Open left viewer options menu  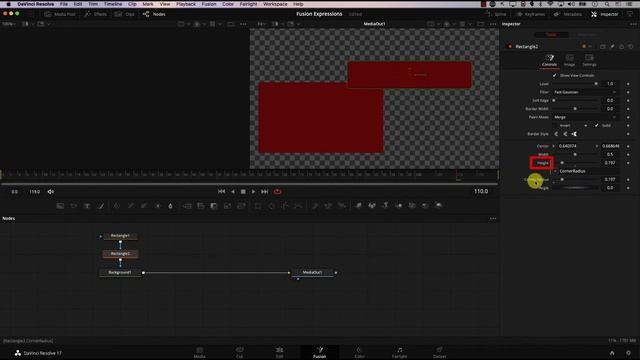tap(243, 24)
